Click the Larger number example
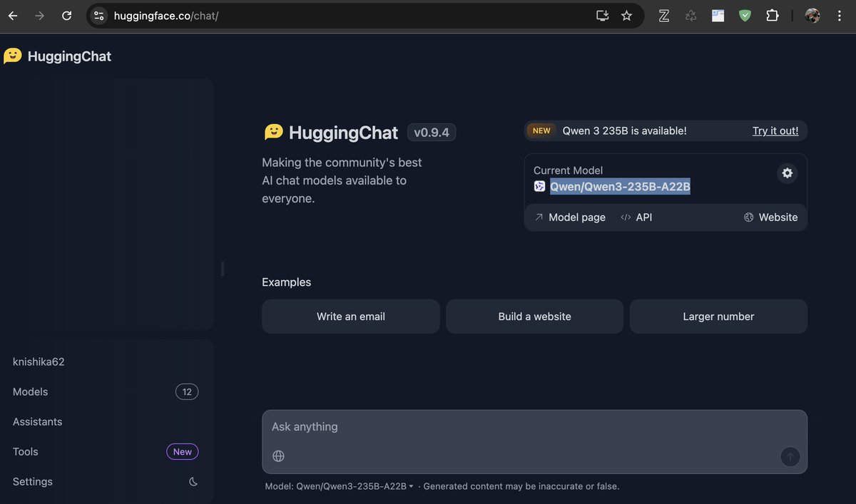Viewport: 856px width, 504px height. point(718,317)
